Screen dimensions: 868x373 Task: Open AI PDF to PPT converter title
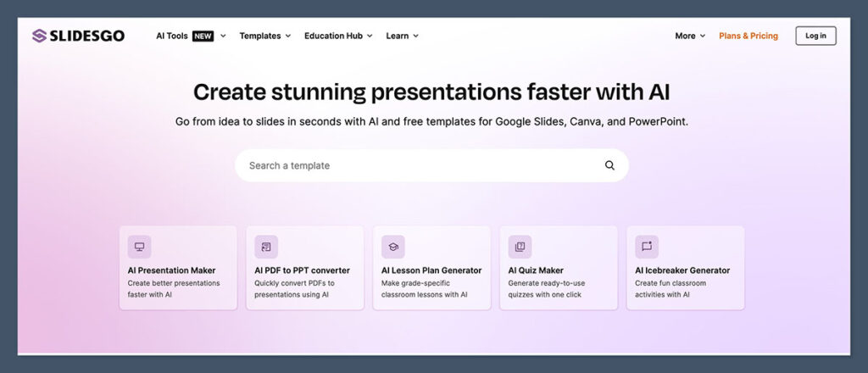point(303,270)
